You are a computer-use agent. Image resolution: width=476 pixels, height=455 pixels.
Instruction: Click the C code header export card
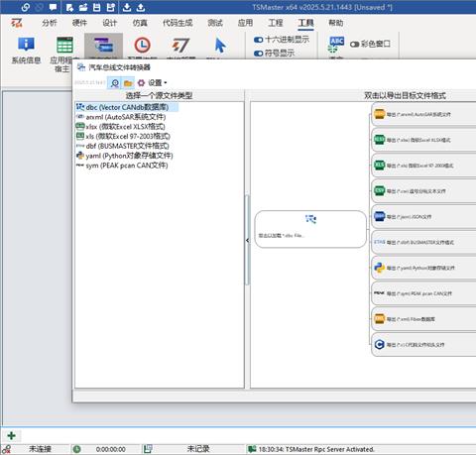click(x=423, y=345)
